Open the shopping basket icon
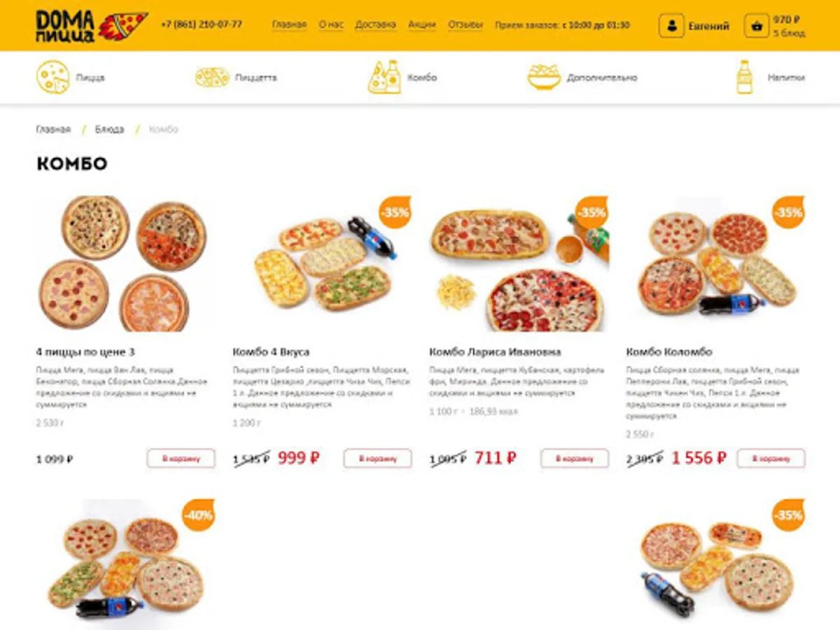The height and width of the screenshot is (630, 840). [757, 26]
